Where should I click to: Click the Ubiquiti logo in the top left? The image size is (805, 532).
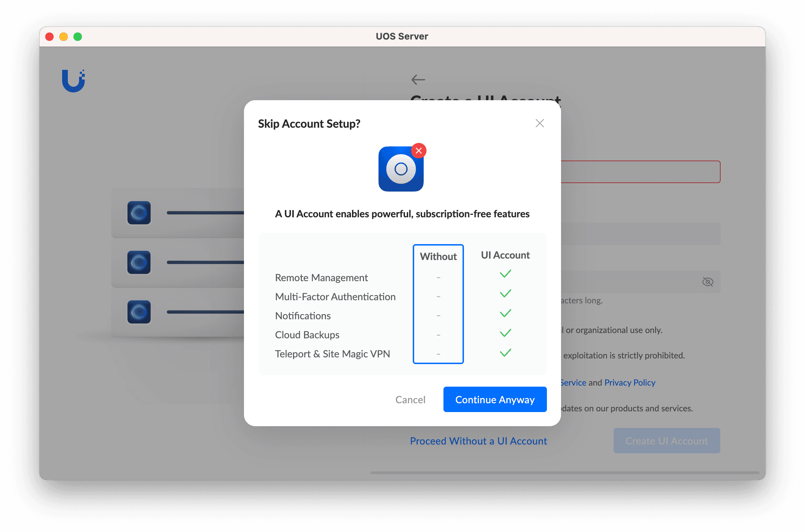click(x=74, y=80)
